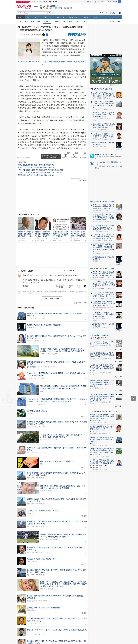Image resolution: width=138 pixels, height=644 pixels.
Task: Open the announcer photo thumbnail in article
Action: tap(29, 49)
